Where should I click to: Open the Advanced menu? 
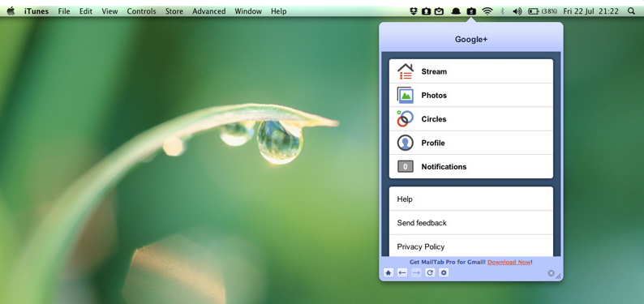click(x=209, y=11)
